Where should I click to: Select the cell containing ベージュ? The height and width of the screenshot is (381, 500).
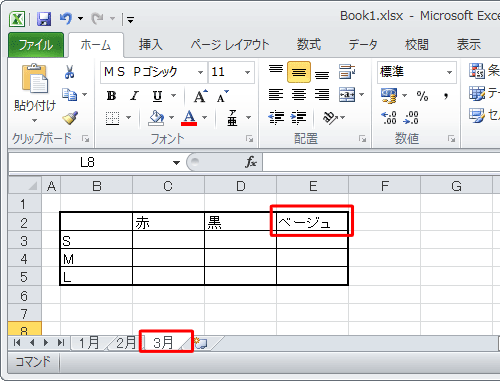312,221
